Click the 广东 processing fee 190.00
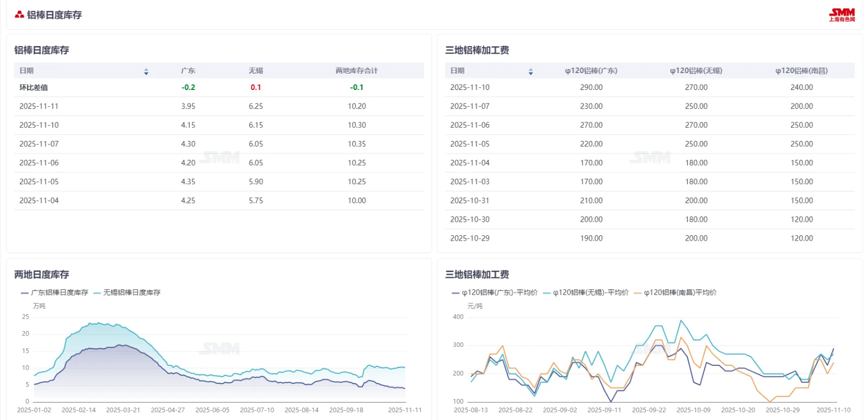 pyautogui.click(x=591, y=238)
